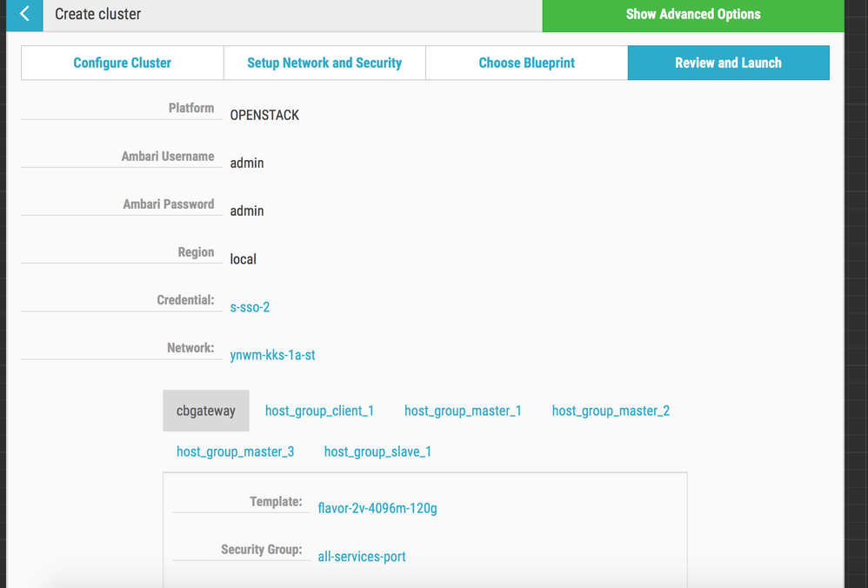868x588 pixels.
Task: Switch to host_group_client_1 tab
Action: click(319, 411)
